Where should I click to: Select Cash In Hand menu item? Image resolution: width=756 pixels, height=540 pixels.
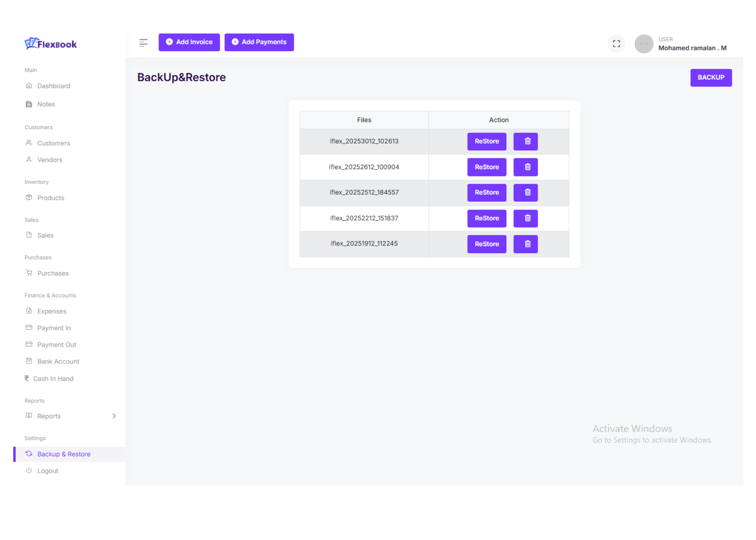pyautogui.click(x=53, y=379)
